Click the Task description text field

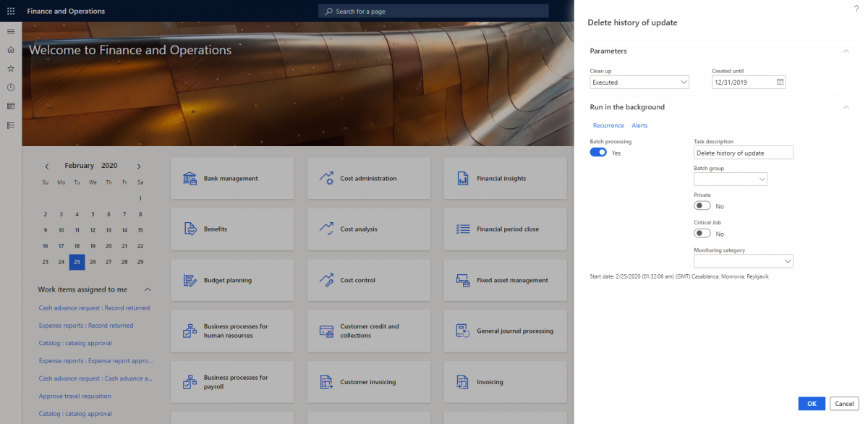[x=743, y=153]
